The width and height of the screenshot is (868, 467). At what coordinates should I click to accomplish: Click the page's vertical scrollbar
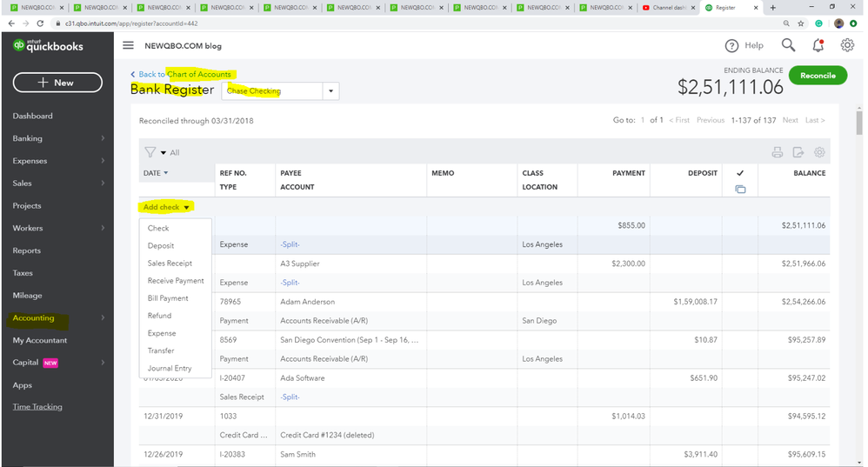(x=859, y=122)
